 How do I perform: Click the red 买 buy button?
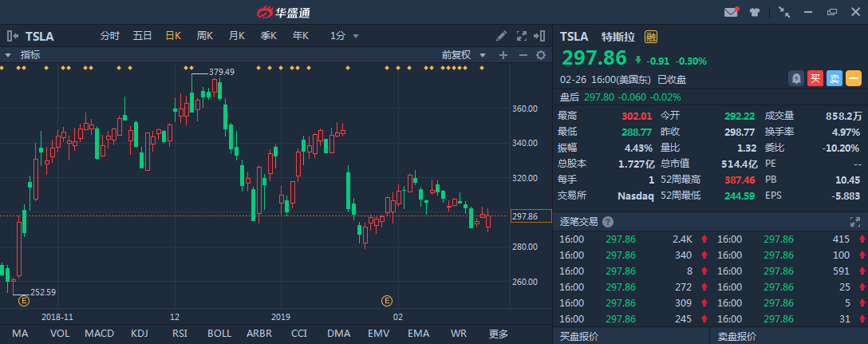(x=815, y=78)
